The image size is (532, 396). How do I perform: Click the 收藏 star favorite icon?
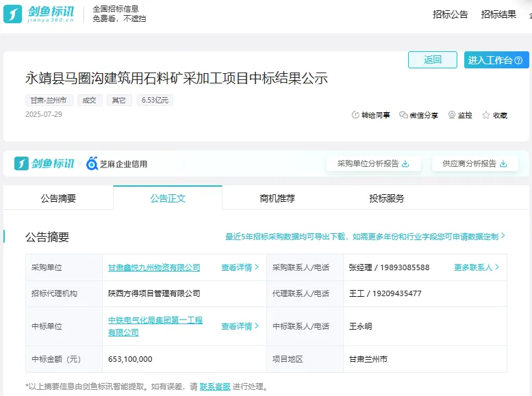(486, 116)
